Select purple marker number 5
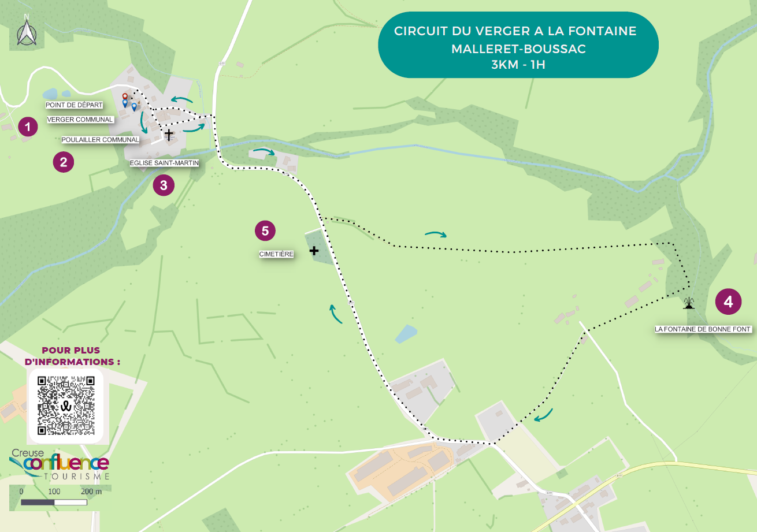The width and height of the screenshot is (757, 532). click(x=265, y=231)
